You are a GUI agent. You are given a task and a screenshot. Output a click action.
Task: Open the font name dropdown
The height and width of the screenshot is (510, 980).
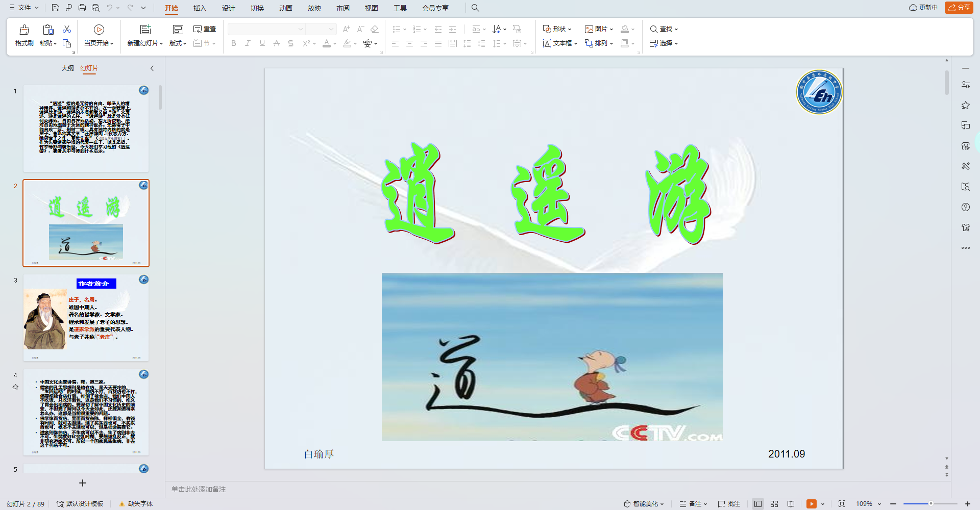click(301, 29)
